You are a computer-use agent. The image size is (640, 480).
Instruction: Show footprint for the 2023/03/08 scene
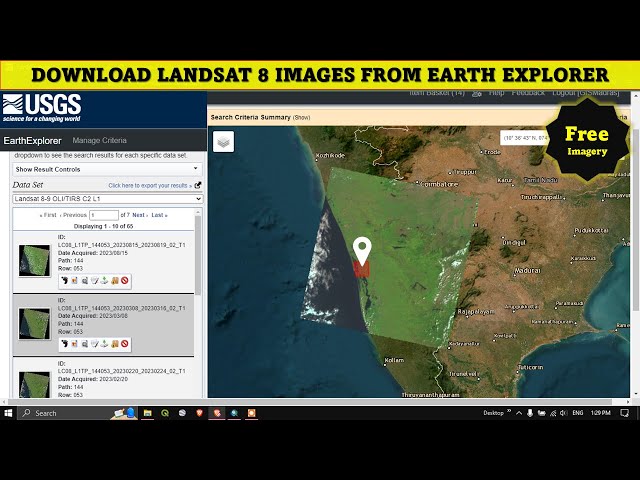(64, 344)
